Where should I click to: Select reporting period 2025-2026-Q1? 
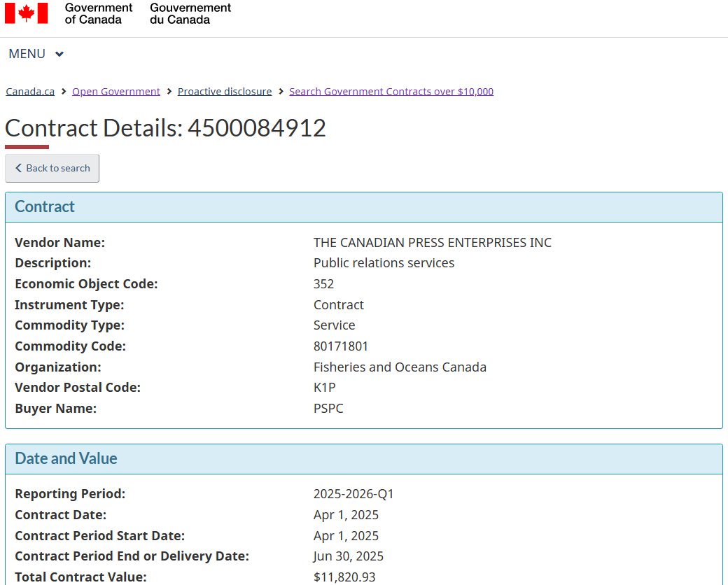pyautogui.click(x=353, y=493)
